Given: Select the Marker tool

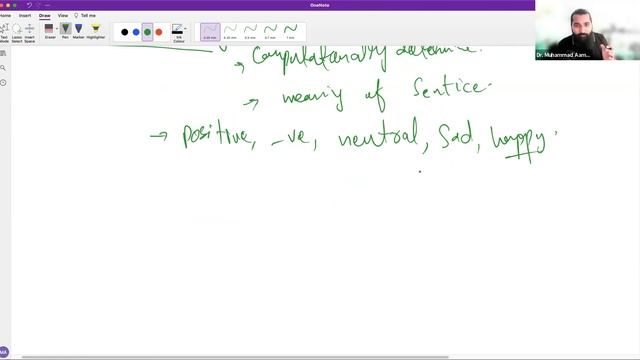Looking at the screenshot, I should [78, 31].
